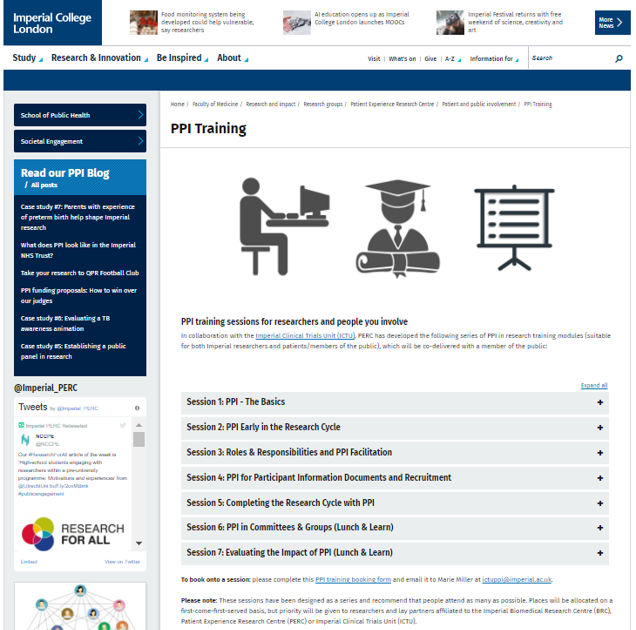Open the A-Z dropdown in top bar
This screenshot has height=630, width=636.
452,59
